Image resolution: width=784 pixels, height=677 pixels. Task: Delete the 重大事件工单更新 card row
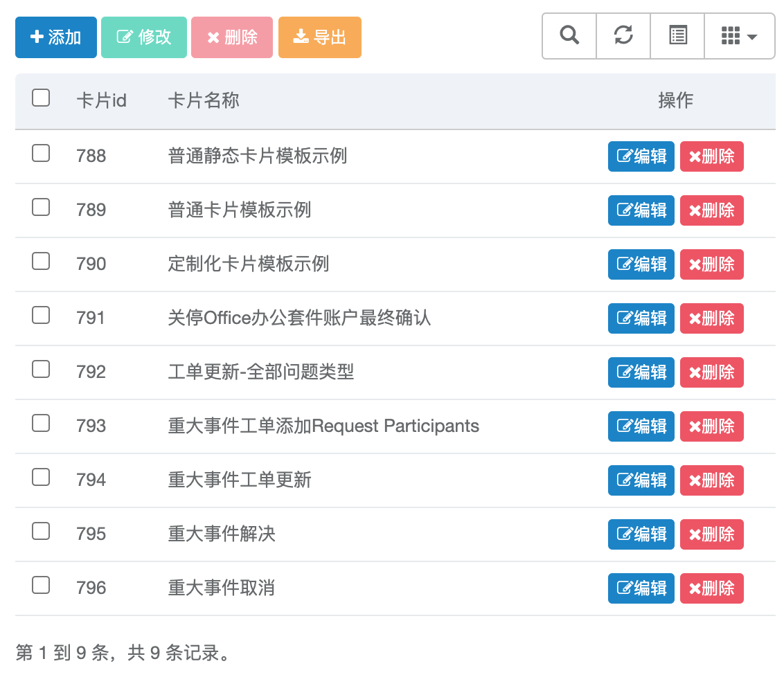click(711, 480)
